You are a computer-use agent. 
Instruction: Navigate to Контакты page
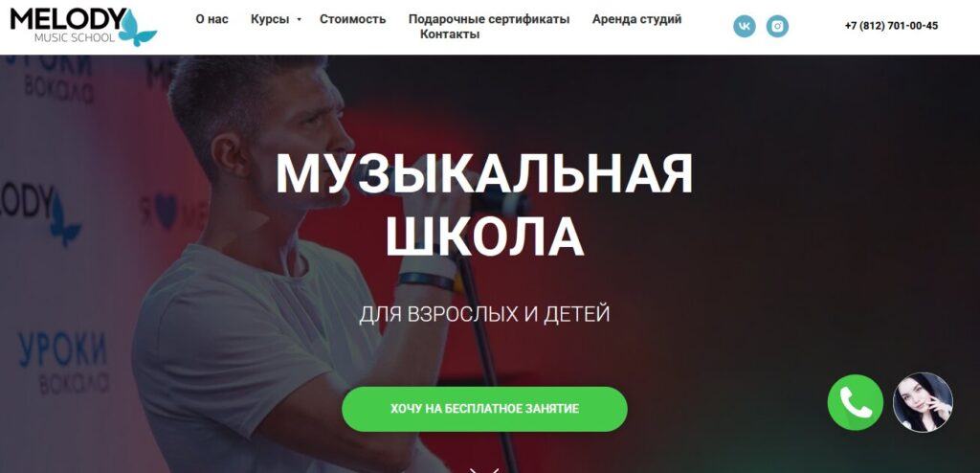tap(450, 34)
